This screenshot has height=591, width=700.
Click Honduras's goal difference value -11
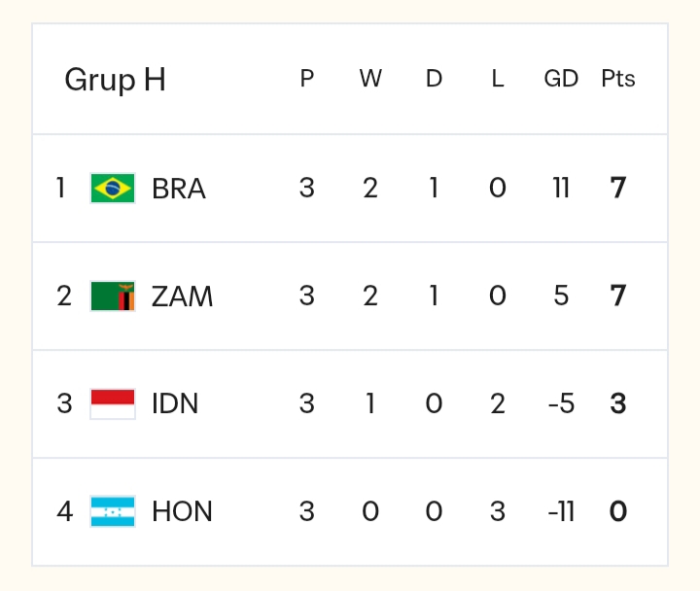click(x=559, y=512)
